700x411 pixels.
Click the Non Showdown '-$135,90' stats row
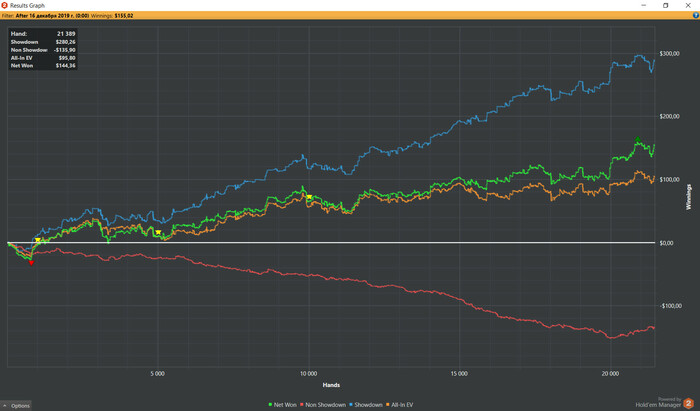coord(43,50)
